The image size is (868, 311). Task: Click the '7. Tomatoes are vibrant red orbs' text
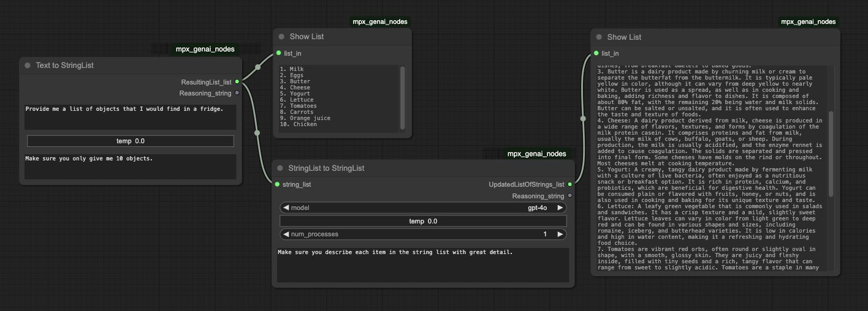(709, 258)
